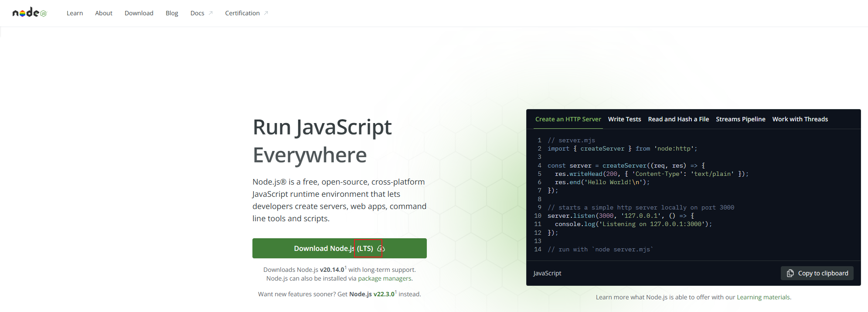Click the Node.js logo in header
868x312 pixels.
(x=29, y=13)
